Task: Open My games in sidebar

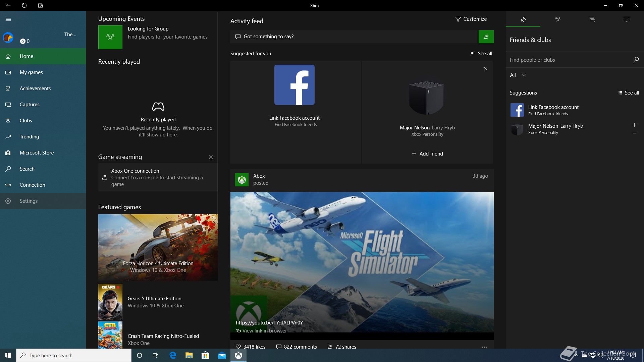Action: point(43,72)
